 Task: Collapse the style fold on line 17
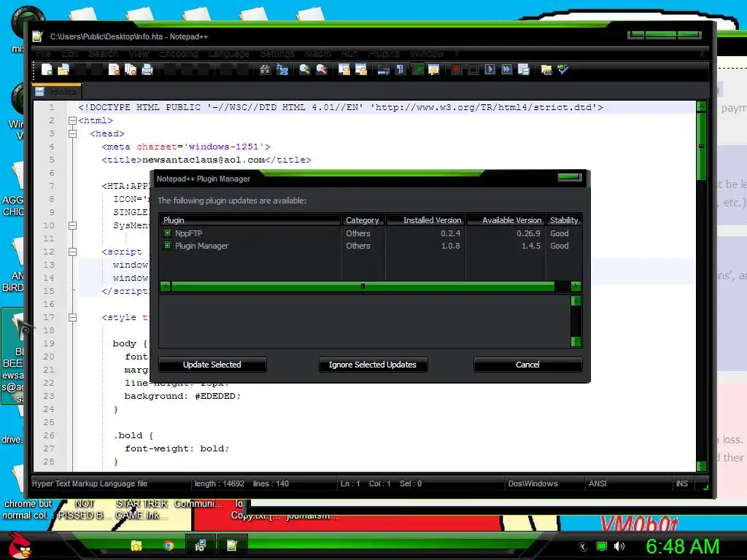(72, 317)
